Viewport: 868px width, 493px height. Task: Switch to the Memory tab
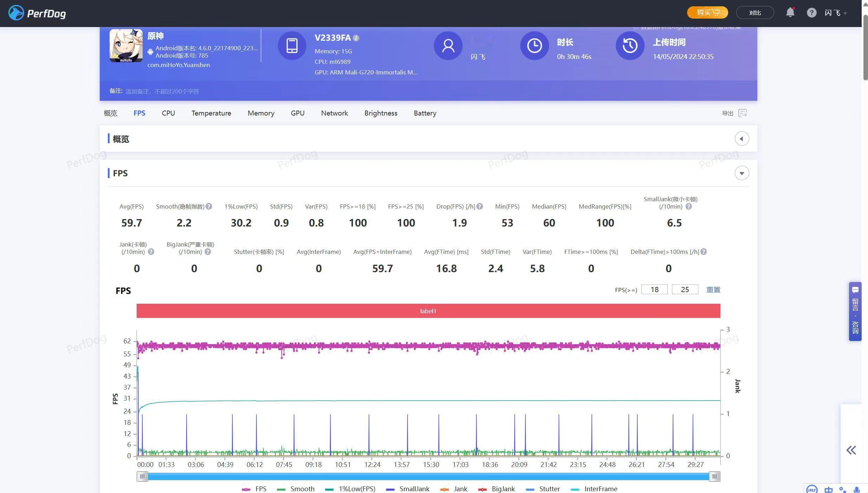(261, 113)
